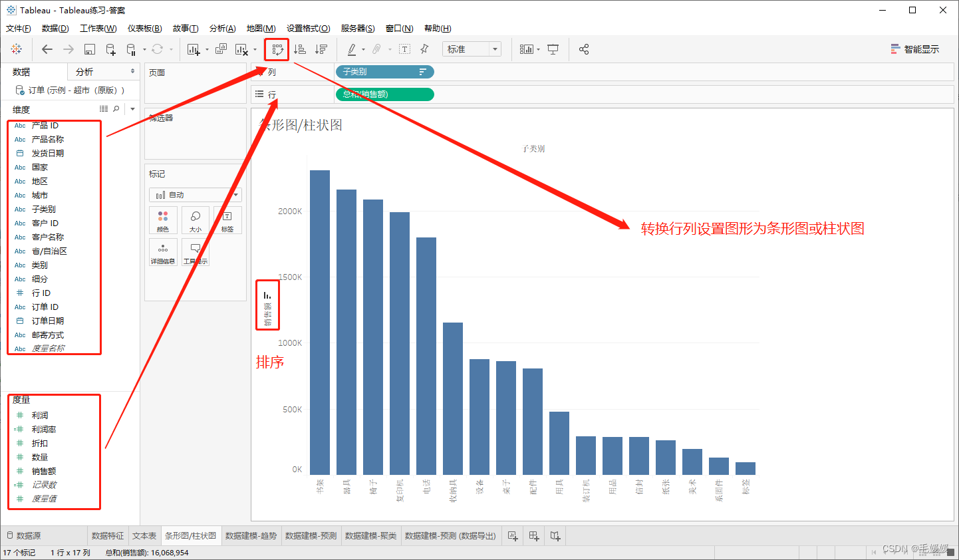Open the show/hide cards dropdown arrow
959x560 pixels.
(x=538, y=49)
